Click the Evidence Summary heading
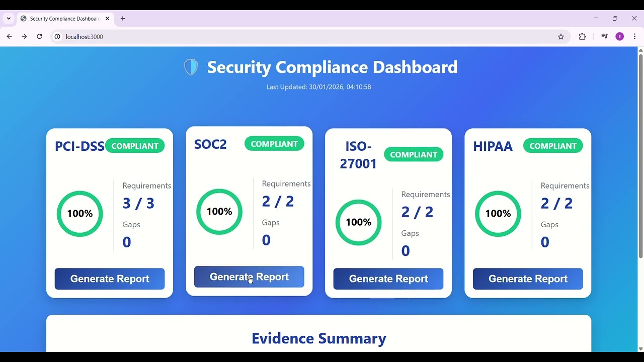 pos(319,338)
